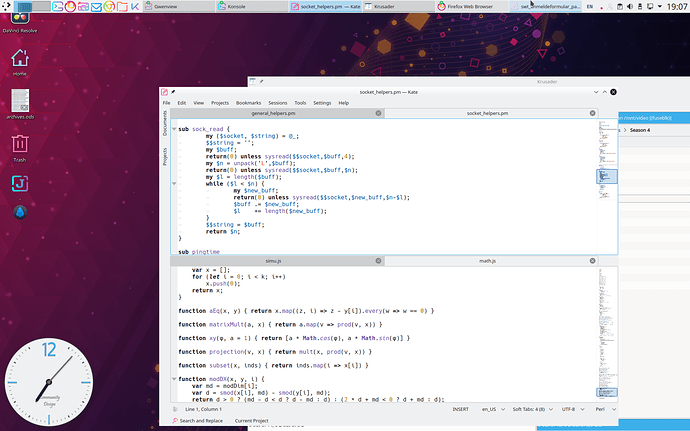This screenshot has height=431, width=690.
Task: Open the blue droplet desktop icon
Action: click(x=20, y=212)
